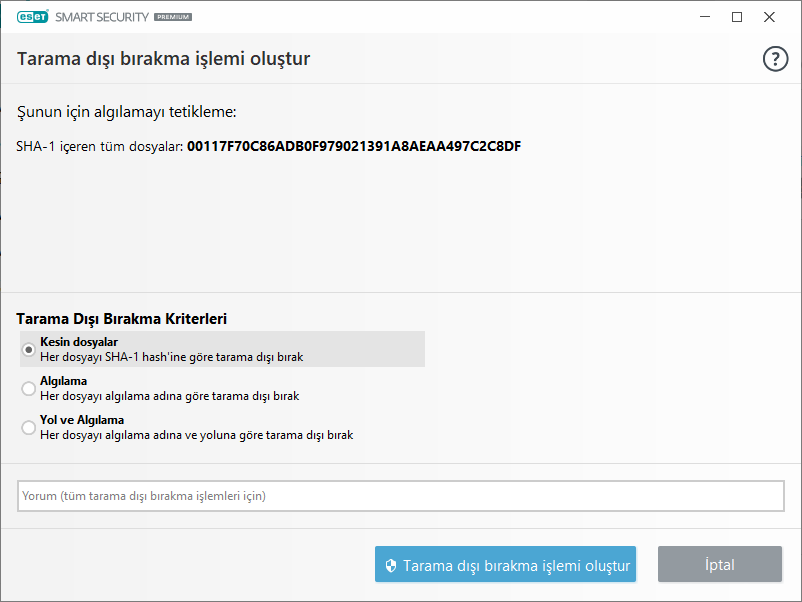This screenshot has height=602, width=802.
Task: Select the 'Algılama' radio button
Action: click(29, 389)
